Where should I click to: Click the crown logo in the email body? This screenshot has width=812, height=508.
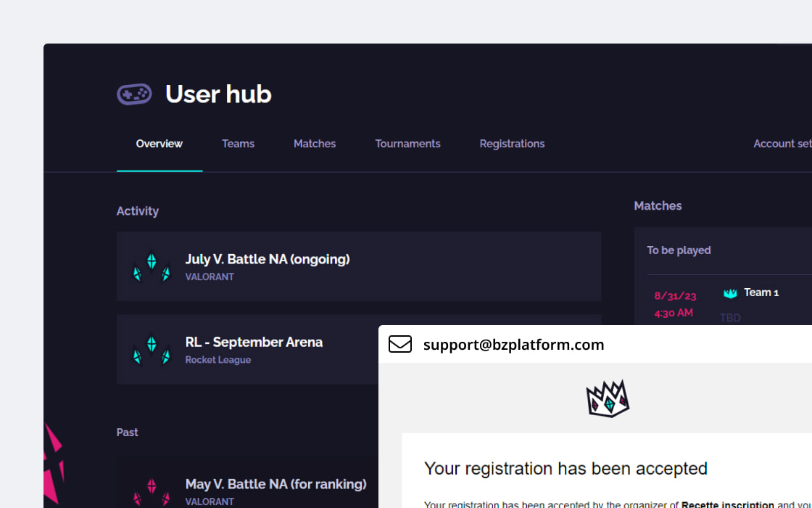608,399
